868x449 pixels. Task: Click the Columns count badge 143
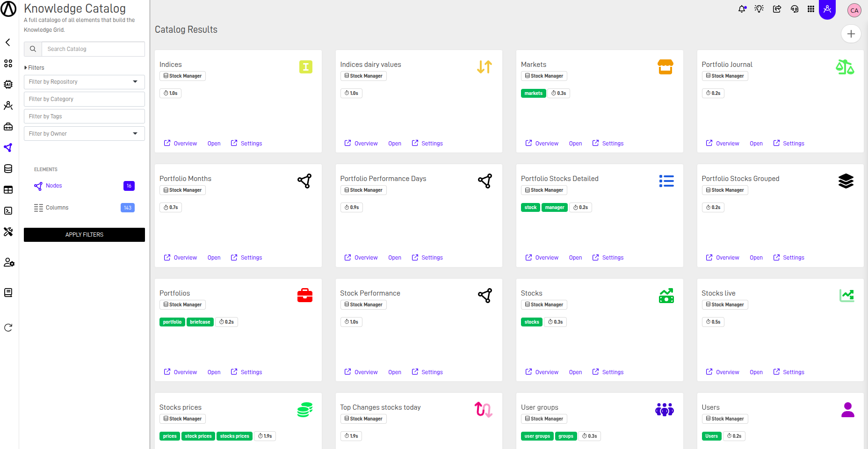pyautogui.click(x=128, y=208)
